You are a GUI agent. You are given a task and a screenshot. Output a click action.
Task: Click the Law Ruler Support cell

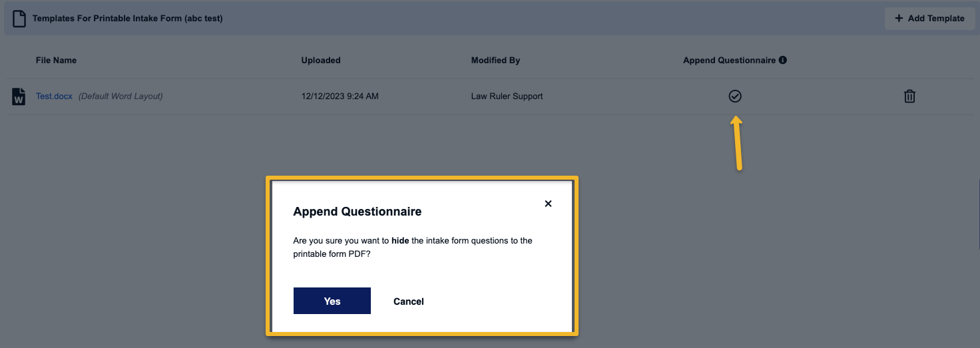coord(507,96)
